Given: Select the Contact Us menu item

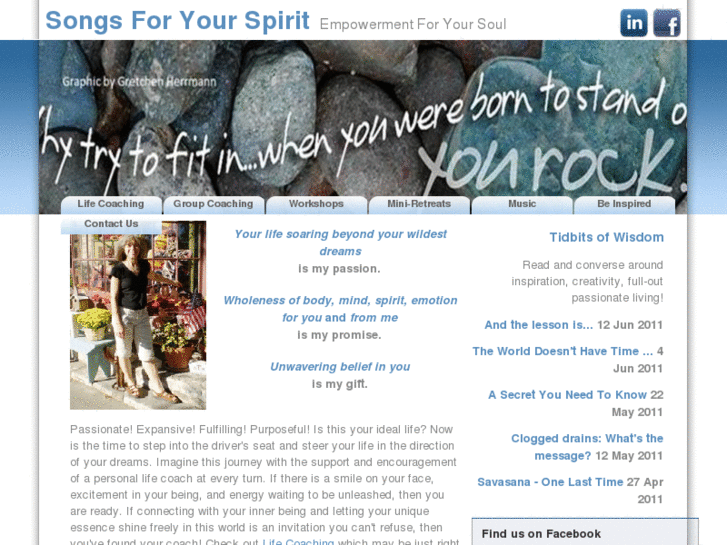Looking at the screenshot, I should 111,224.
